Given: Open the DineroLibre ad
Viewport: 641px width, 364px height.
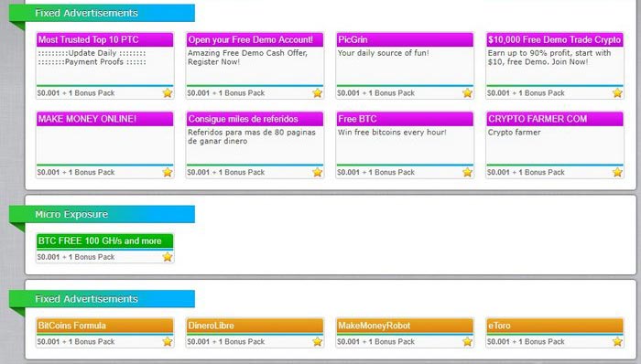Looking at the screenshot, I should 255,326.
